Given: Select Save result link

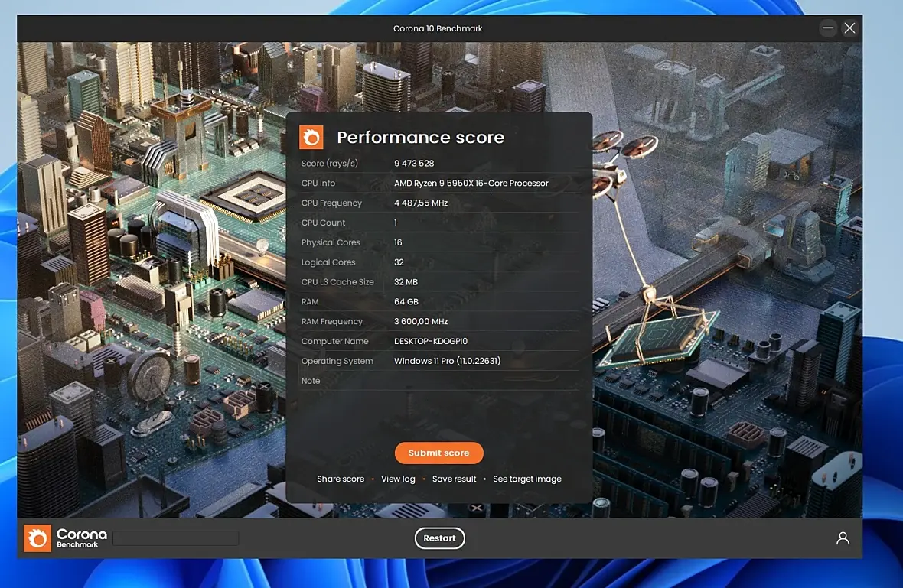Looking at the screenshot, I should coord(454,479).
